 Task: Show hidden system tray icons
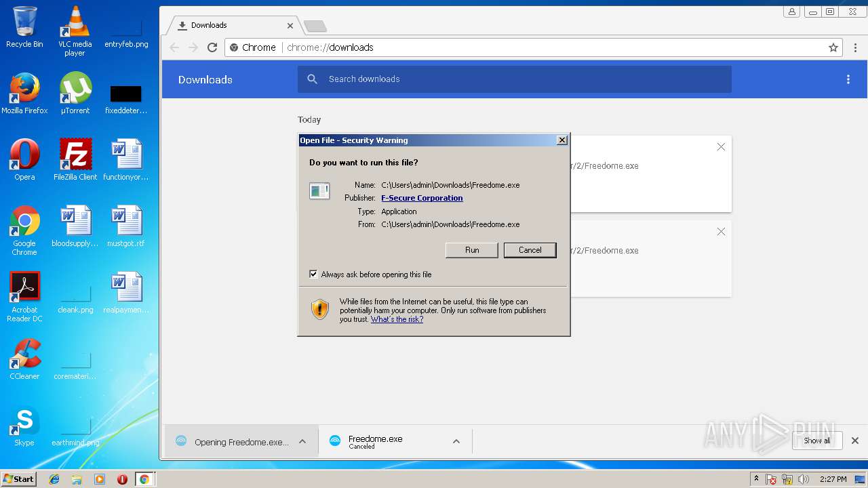tap(756, 479)
